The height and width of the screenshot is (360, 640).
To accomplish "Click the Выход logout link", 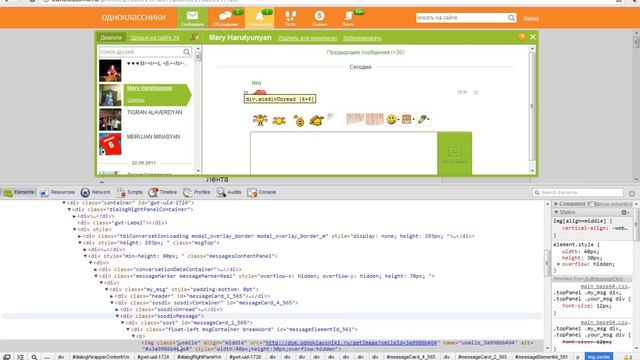I will click(x=531, y=18).
